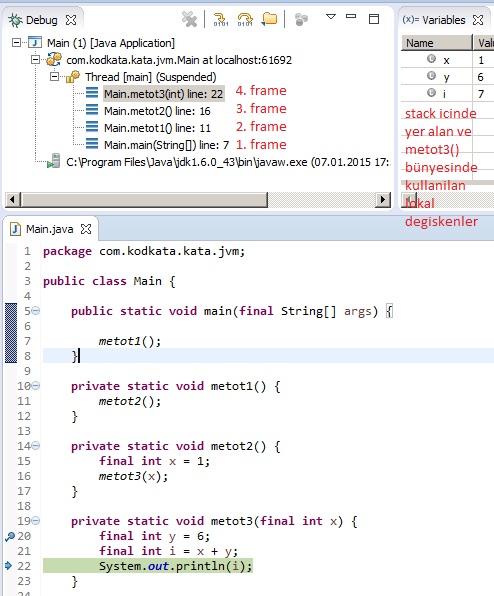Click the instruction pointer arrow at line 22
The height and width of the screenshot is (596, 494).
coord(9,566)
